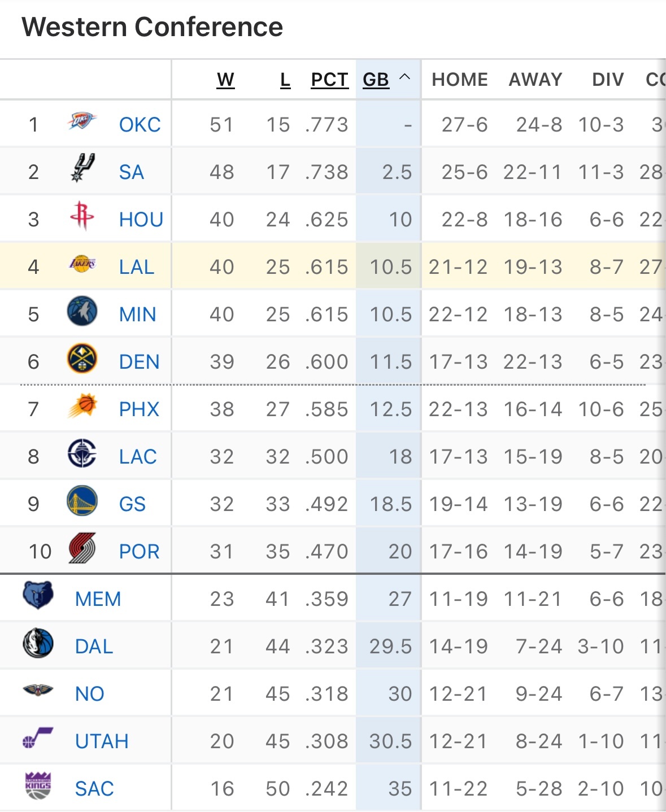Toggle sort arrow next to GB
Image resolution: width=666 pixels, height=812 pixels.
coord(404,77)
